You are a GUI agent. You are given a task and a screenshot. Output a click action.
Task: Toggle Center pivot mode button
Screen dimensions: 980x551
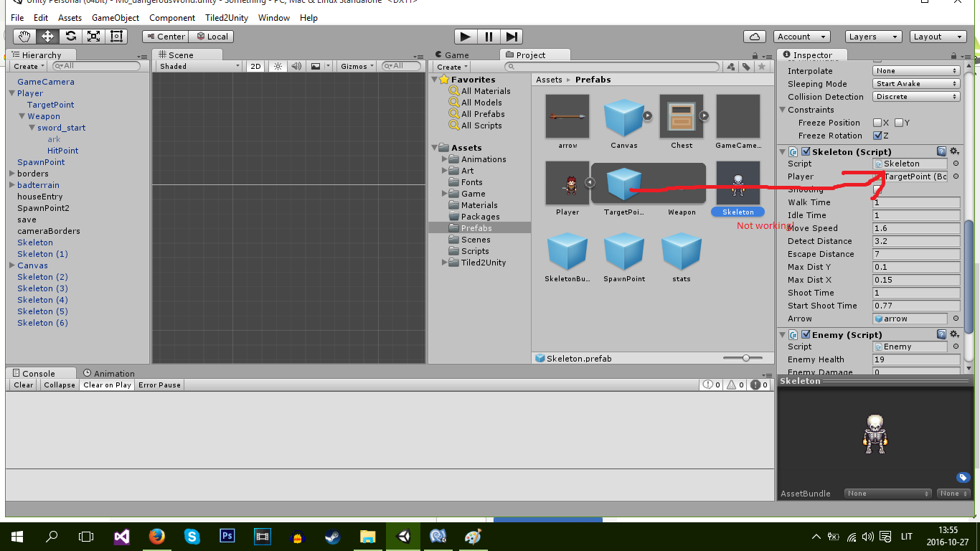tap(165, 37)
